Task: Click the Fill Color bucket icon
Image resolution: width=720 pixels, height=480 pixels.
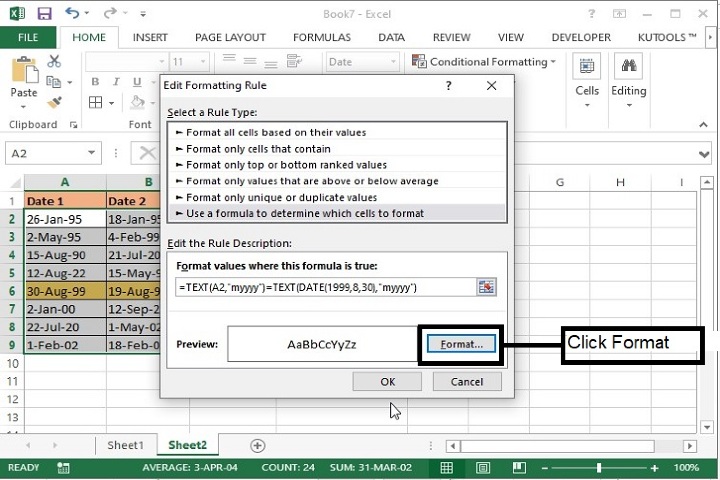Action: [x=137, y=102]
